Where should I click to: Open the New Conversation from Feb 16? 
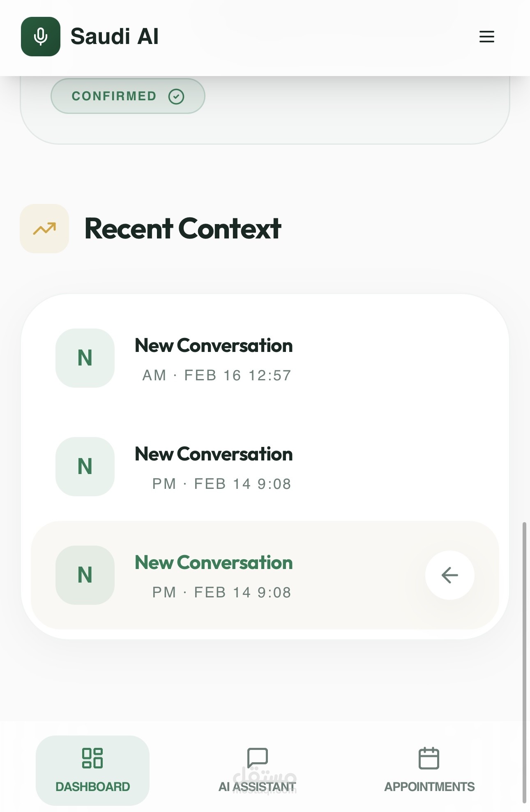(x=214, y=346)
